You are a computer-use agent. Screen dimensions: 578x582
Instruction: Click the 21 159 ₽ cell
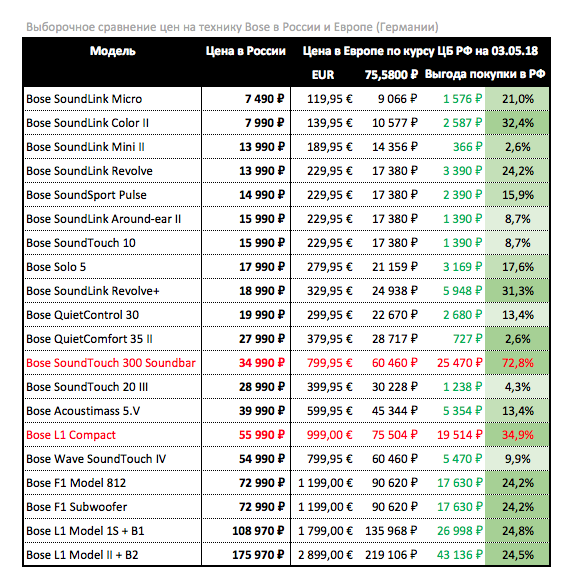[395, 267]
